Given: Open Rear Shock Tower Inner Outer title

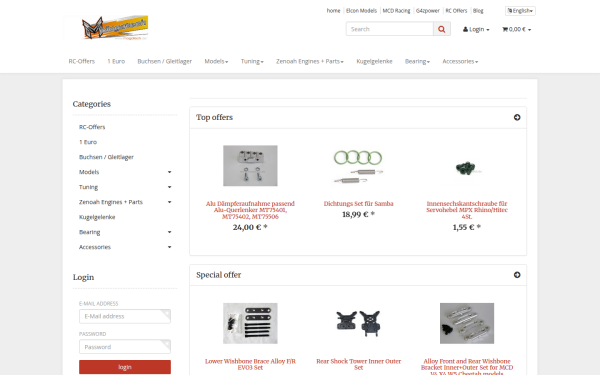Looking at the screenshot, I should click(358, 364).
